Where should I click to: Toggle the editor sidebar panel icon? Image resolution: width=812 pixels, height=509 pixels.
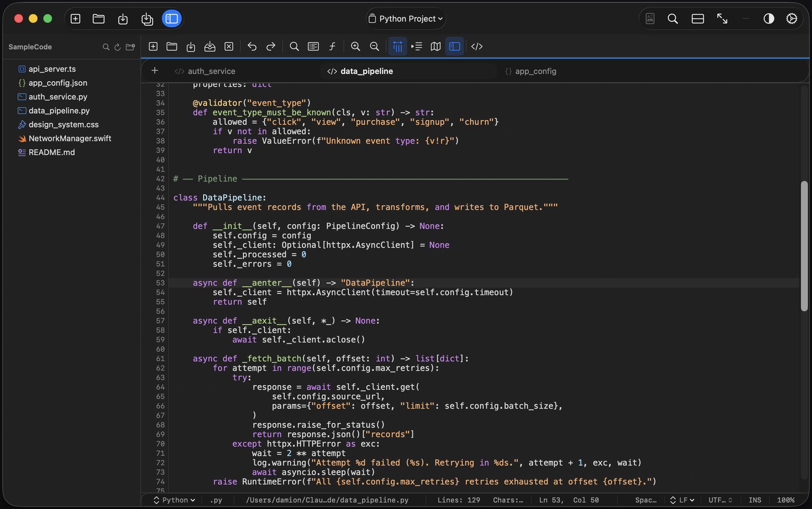pyautogui.click(x=455, y=47)
